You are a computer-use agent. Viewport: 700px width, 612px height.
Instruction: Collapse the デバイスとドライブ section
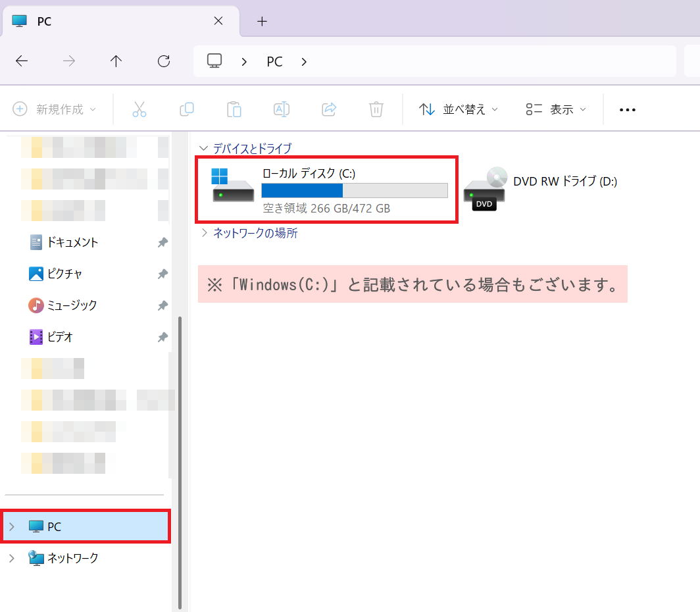click(x=203, y=149)
